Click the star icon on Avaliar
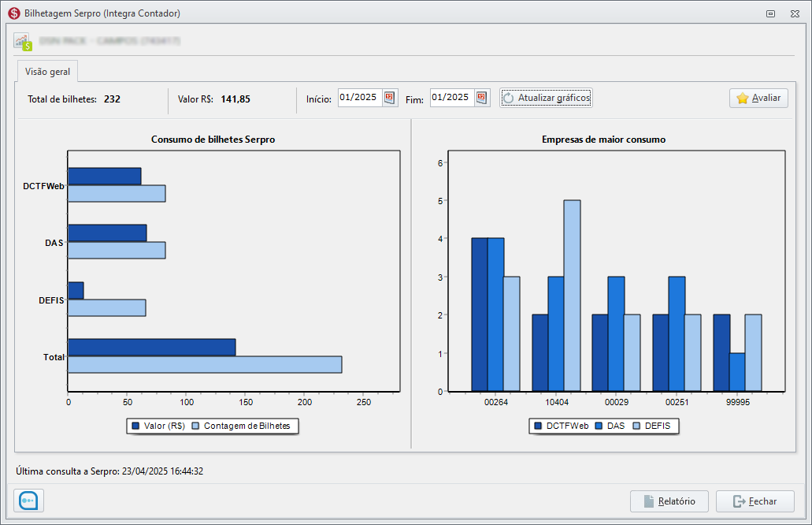Image resolution: width=812 pixels, height=525 pixels. point(743,98)
